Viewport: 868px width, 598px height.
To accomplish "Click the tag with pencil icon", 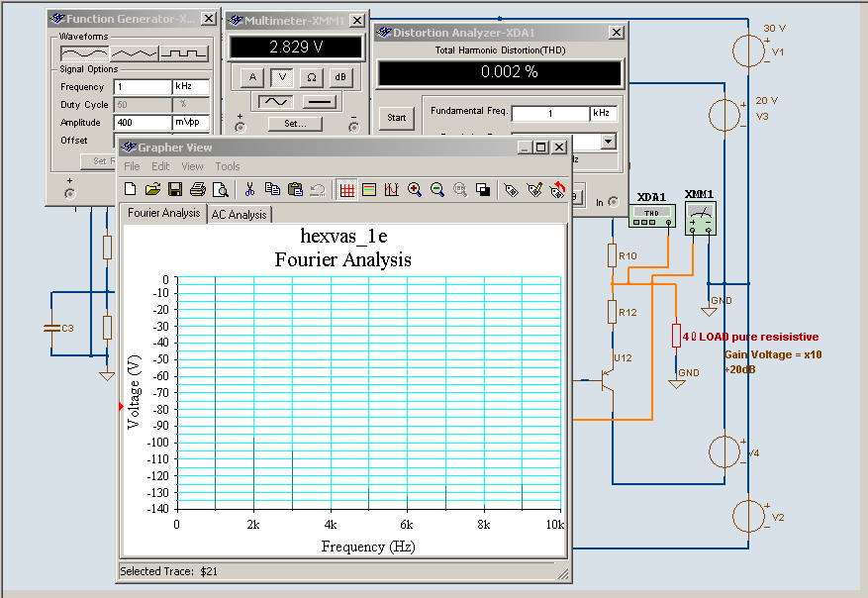I will click(534, 190).
